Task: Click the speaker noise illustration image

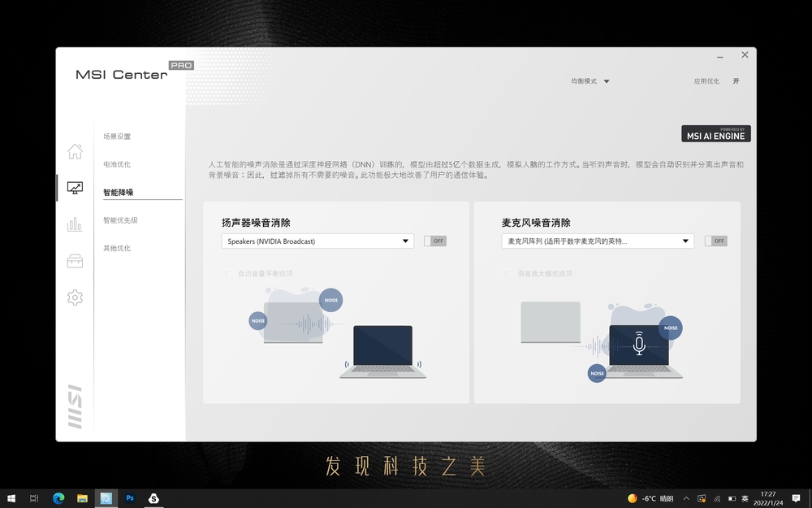Action: [338, 333]
